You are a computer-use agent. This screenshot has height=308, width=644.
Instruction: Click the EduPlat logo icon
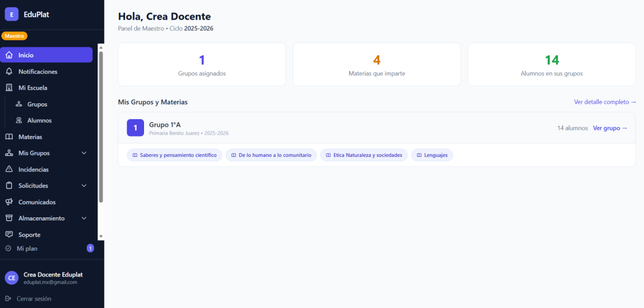12,15
